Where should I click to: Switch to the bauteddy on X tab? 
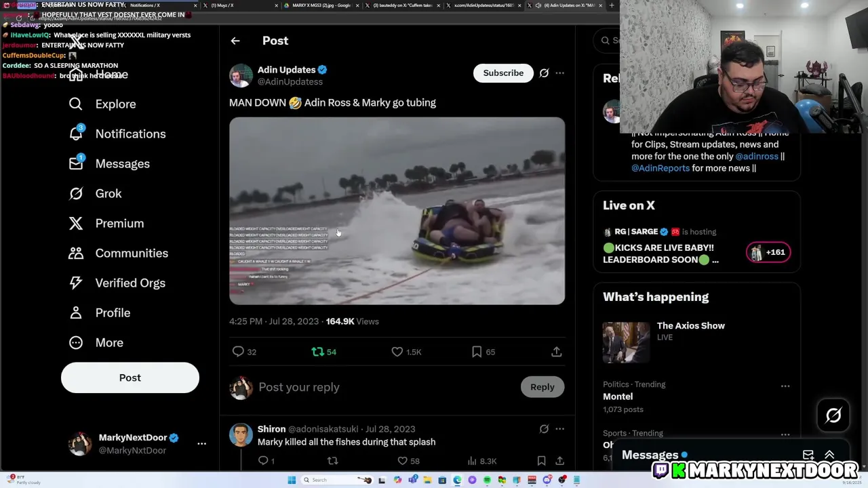pos(403,5)
